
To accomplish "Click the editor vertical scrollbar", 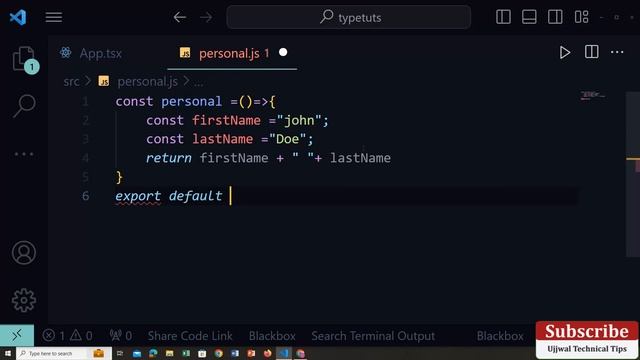I will 633,175.
